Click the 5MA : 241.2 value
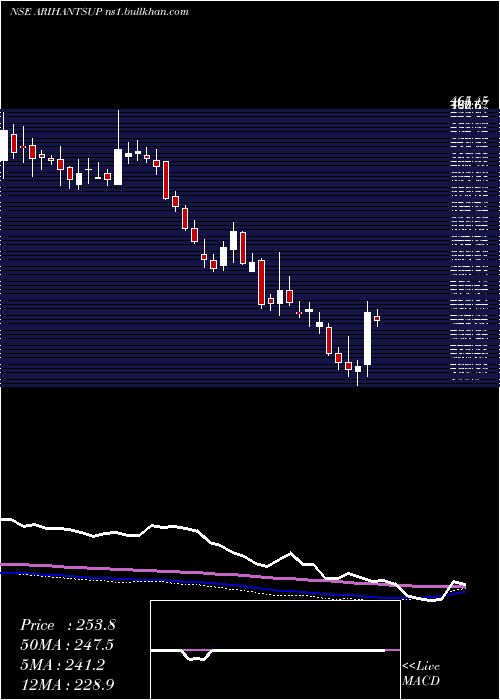Image resolution: width=500 pixels, height=700 pixels. 62,665
